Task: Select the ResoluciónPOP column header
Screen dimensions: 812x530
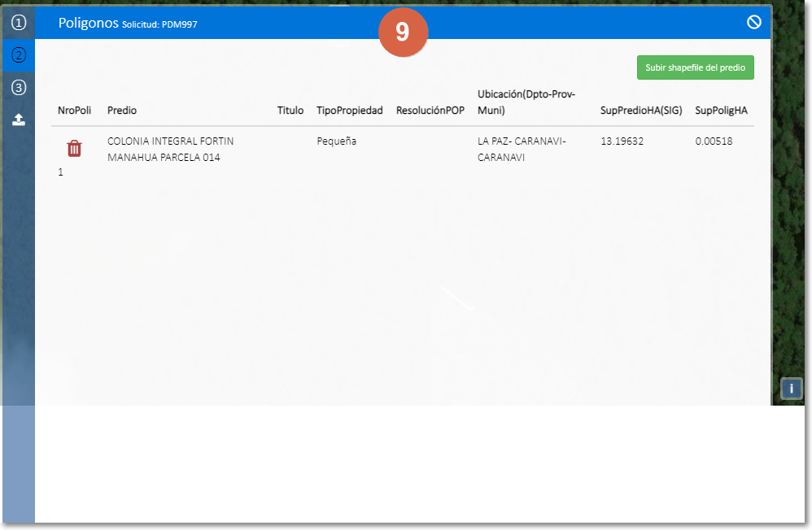Action: (x=430, y=111)
